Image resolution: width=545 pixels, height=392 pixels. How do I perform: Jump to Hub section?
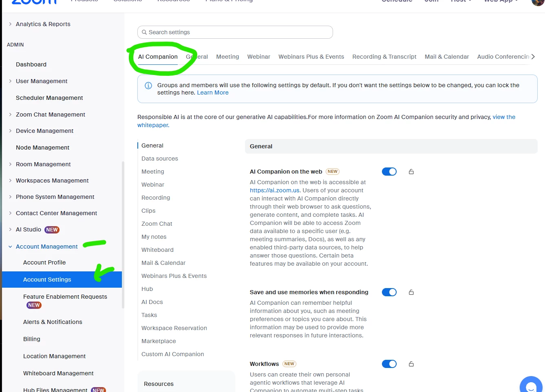(x=147, y=289)
